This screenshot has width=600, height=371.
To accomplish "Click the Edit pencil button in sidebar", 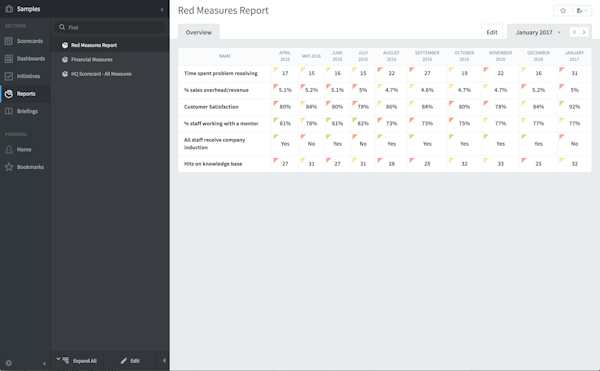I will pos(130,361).
